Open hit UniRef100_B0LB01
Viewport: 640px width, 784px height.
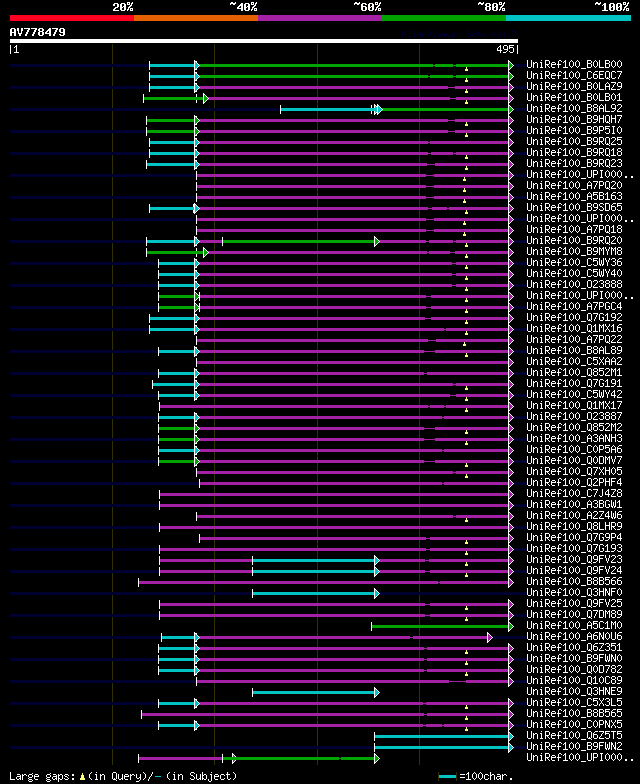[x=574, y=98]
